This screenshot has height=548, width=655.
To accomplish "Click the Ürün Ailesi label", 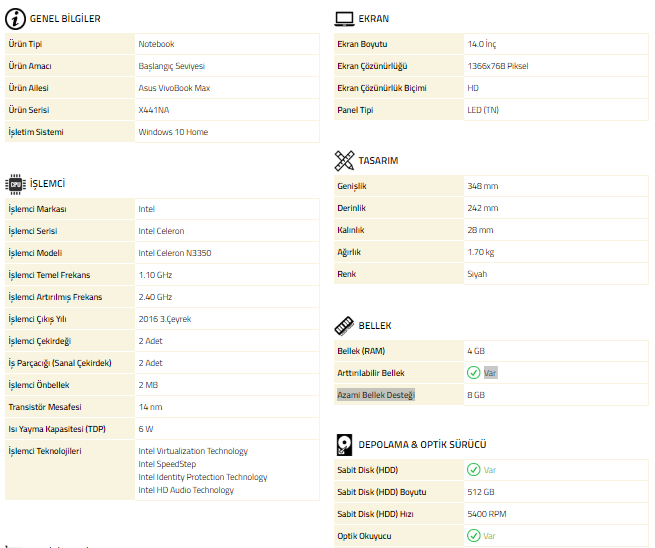I will 28,88.
